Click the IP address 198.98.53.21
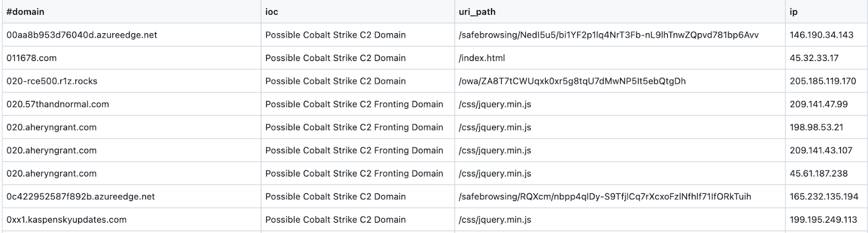868x233 pixels. pos(816,127)
